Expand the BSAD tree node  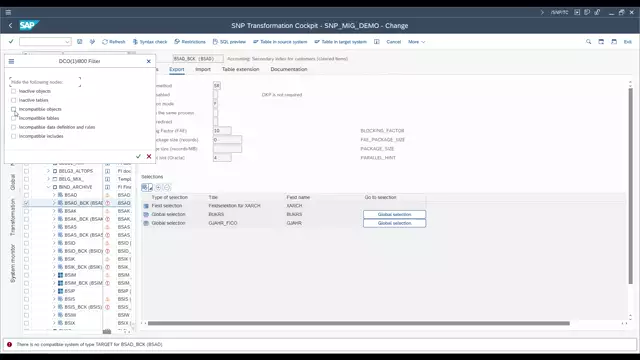(53, 195)
